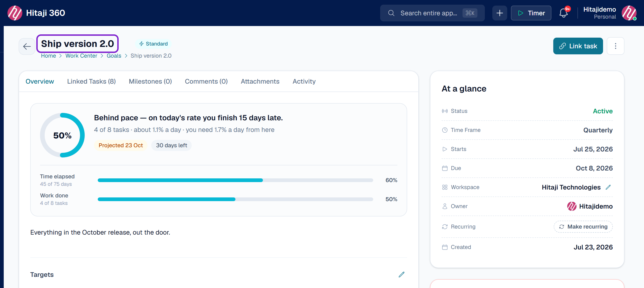Open the notifications bell

pos(563,13)
